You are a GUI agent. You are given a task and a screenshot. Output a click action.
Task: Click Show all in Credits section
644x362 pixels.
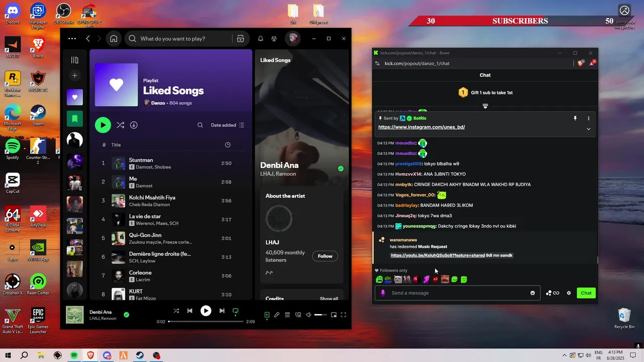pyautogui.click(x=329, y=299)
